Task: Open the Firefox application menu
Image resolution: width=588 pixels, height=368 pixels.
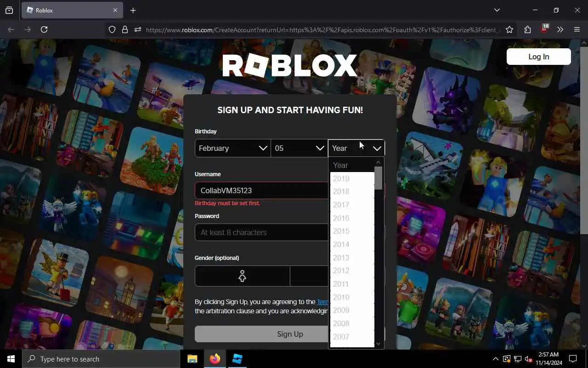Action: [x=577, y=29]
